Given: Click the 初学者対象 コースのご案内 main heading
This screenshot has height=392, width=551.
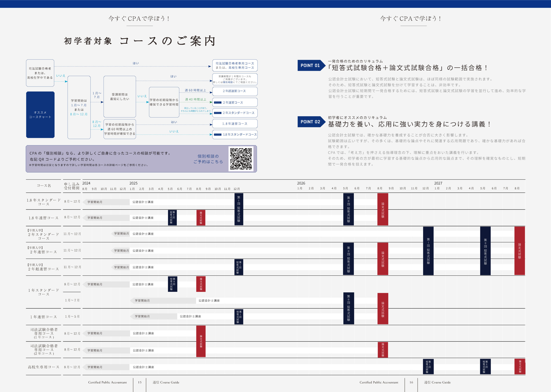Looking at the screenshot, I should [139, 41].
